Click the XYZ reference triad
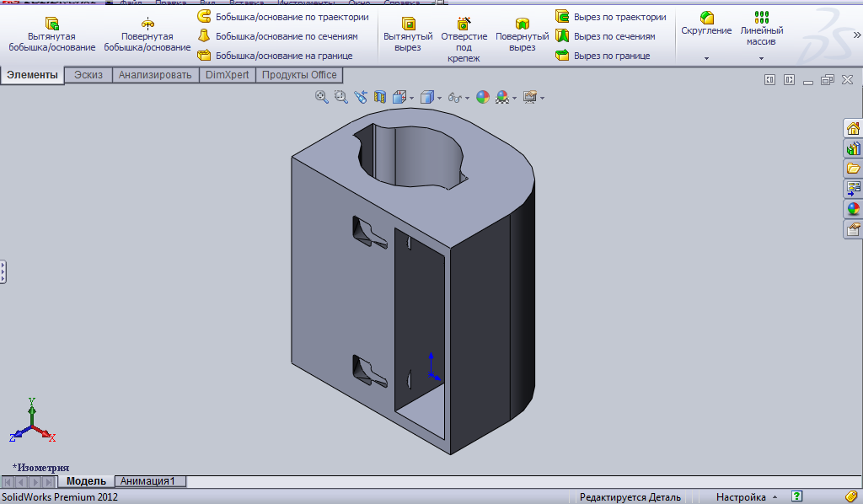Viewport: 863px width, 504px height. click(32, 421)
